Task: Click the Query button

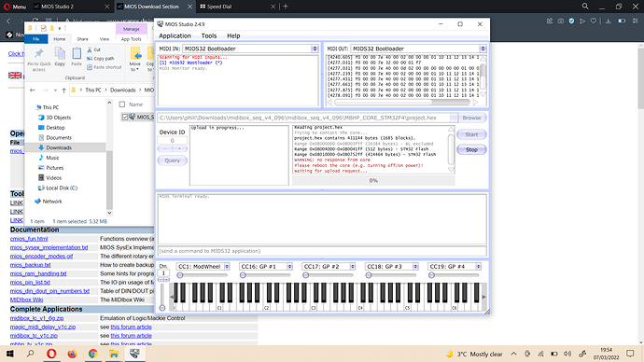Action: click(172, 160)
